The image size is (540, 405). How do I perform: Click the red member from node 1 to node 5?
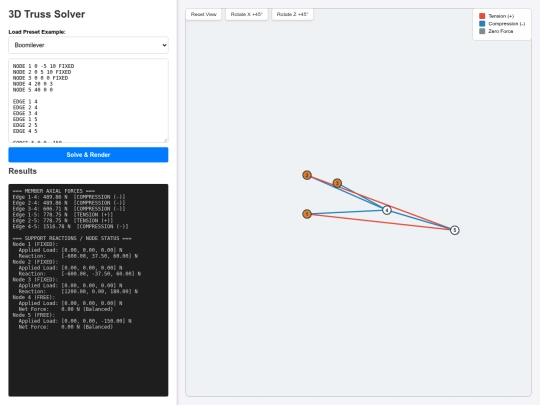381,222
